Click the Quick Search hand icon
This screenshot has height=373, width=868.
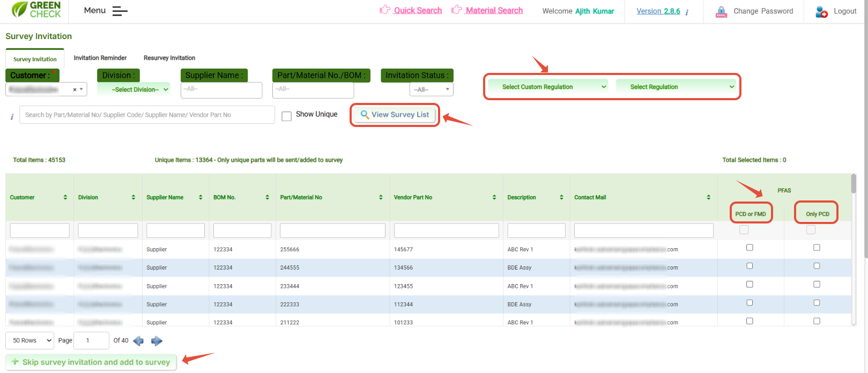coord(384,10)
